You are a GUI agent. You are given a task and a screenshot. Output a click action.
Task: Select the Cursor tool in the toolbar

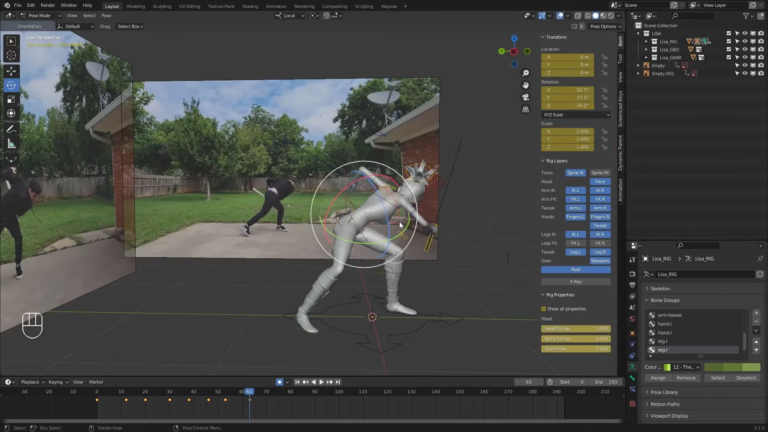11,55
